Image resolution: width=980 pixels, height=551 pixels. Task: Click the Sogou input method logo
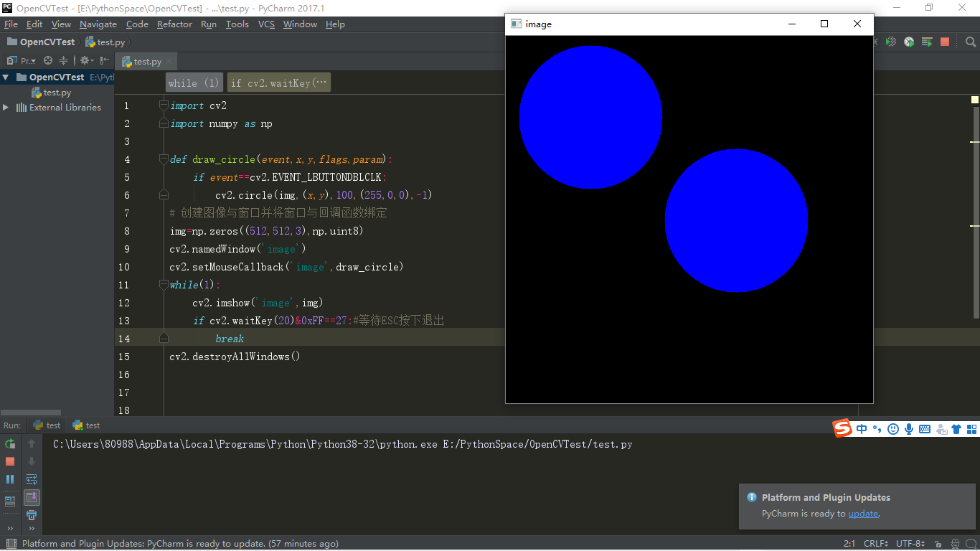pyautogui.click(x=842, y=428)
